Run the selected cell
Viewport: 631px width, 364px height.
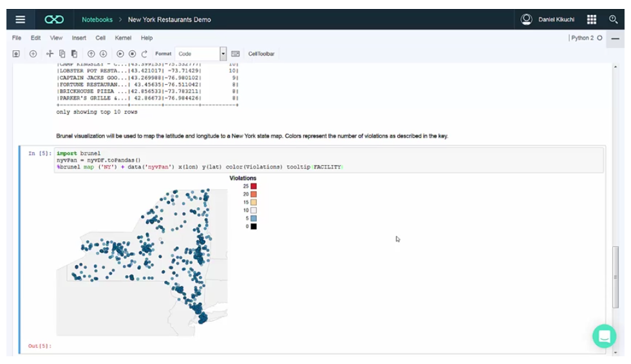coord(120,54)
